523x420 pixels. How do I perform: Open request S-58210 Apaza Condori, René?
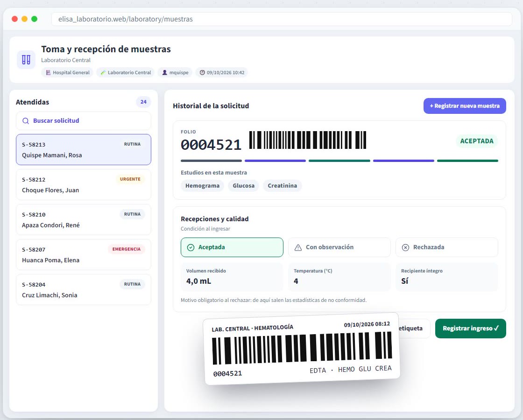coord(84,220)
